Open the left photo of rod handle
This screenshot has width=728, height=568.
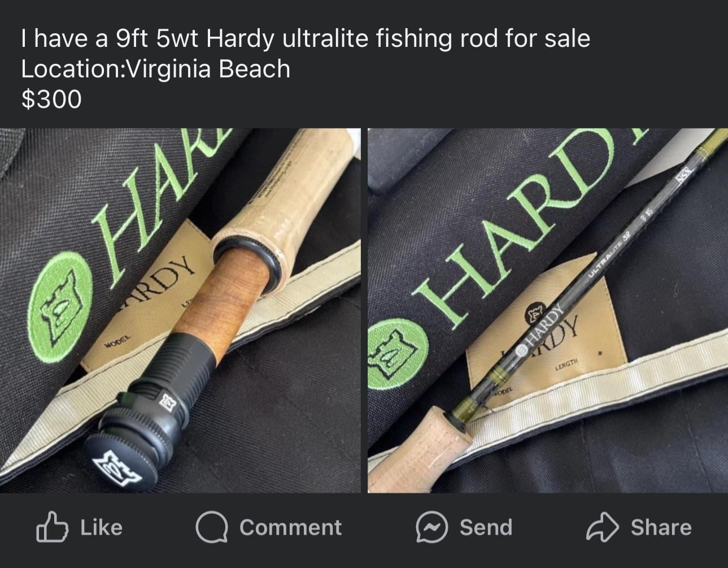(180, 310)
